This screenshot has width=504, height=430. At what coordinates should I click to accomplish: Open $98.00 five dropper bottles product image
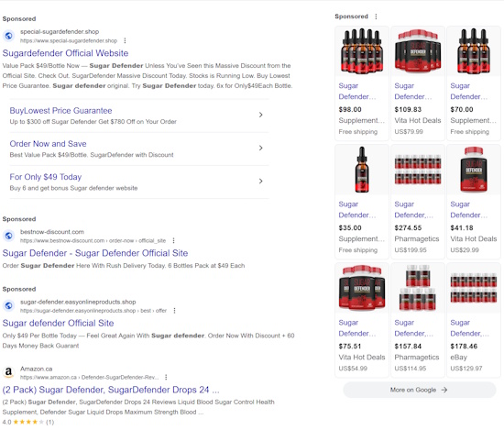click(362, 51)
